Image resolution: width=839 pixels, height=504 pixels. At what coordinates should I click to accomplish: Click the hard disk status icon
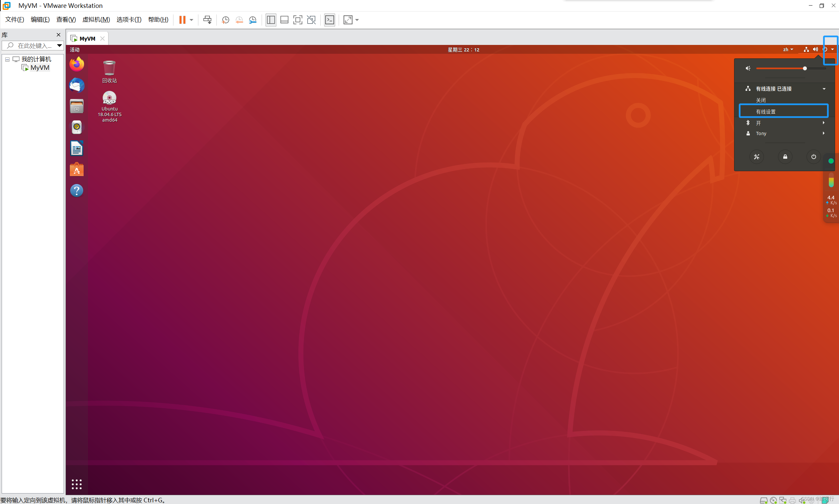click(764, 500)
